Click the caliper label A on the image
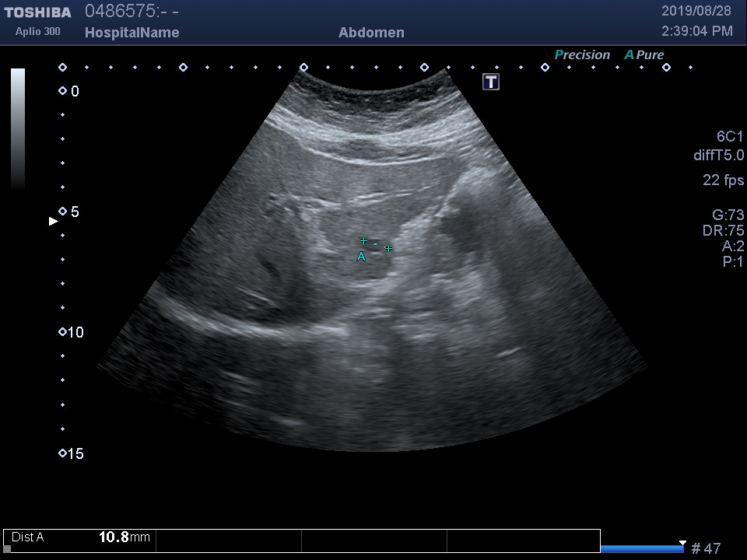This screenshot has width=747, height=560. tap(361, 257)
